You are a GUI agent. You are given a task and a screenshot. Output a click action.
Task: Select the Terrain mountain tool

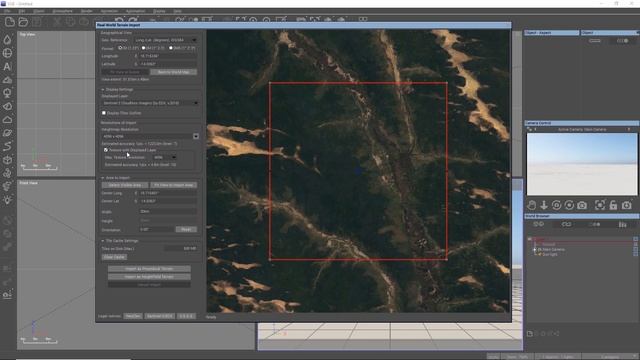(x=7, y=80)
